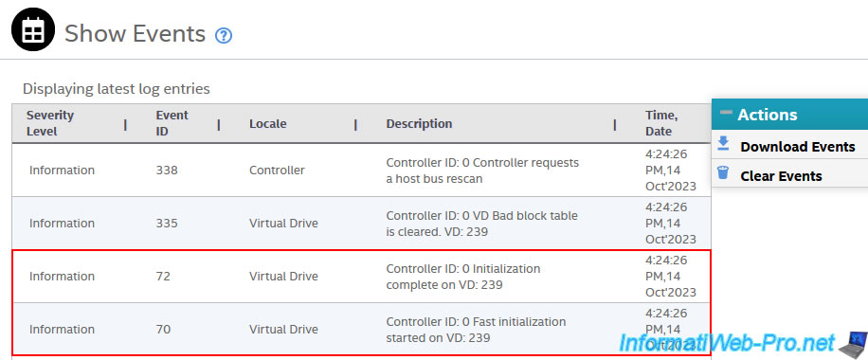Click the Actions panel header
Image resolution: width=868 pixels, height=360 pixels.
click(x=789, y=115)
